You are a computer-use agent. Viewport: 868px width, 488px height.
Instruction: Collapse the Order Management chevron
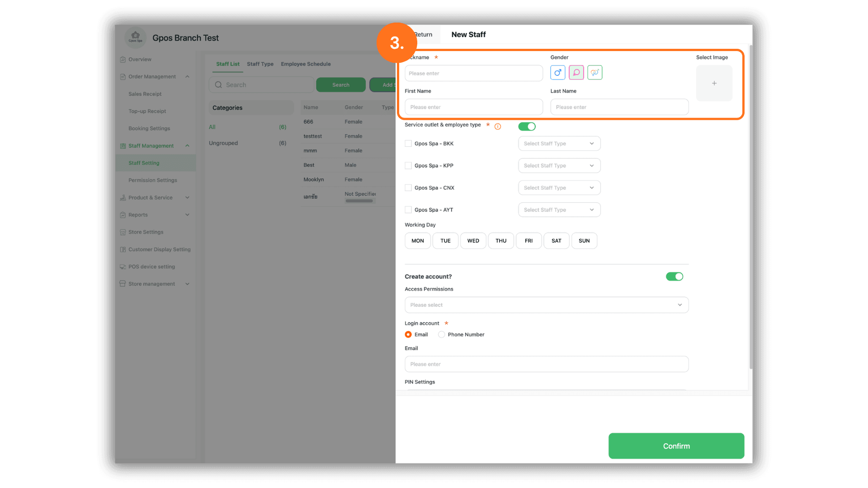coord(187,76)
